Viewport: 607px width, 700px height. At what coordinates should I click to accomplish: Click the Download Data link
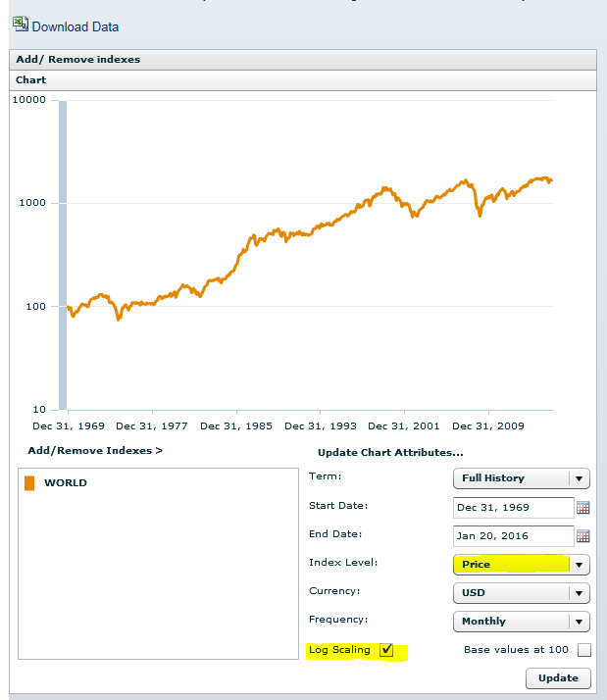(76, 26)
